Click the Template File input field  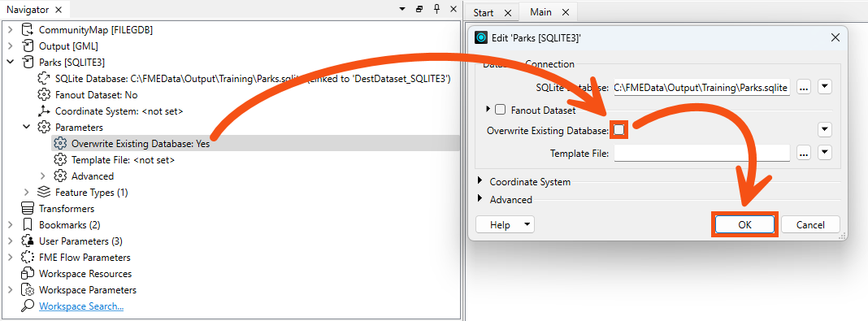(x=702, y=153)
